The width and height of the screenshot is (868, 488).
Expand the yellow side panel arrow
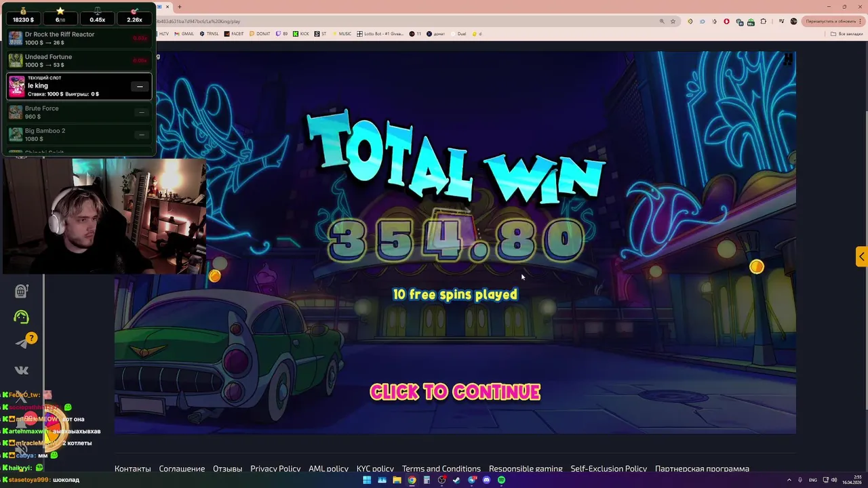tap(861, 256)
